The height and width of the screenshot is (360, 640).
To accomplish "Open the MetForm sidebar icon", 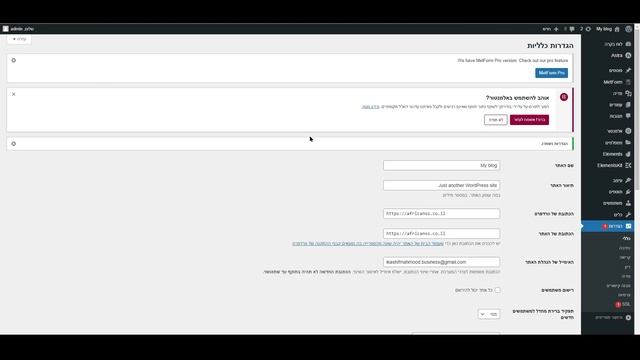I will [628, 82].
